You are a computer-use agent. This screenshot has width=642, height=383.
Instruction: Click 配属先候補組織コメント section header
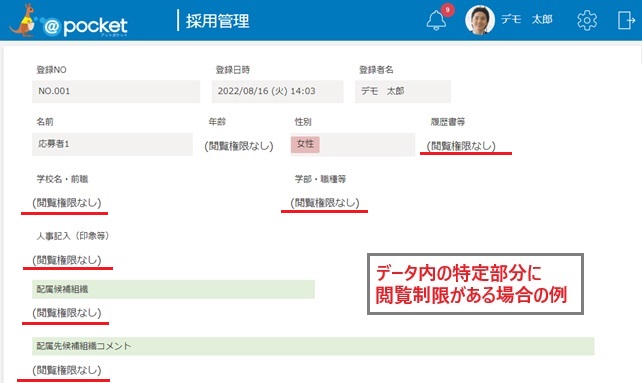coord(313,346)
